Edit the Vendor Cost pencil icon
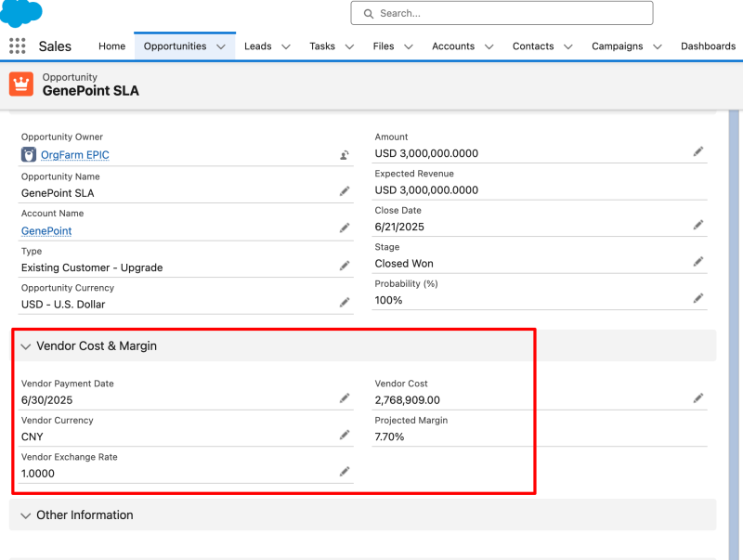The width and height of the screenshot is (743, 560). click(698, 398)
